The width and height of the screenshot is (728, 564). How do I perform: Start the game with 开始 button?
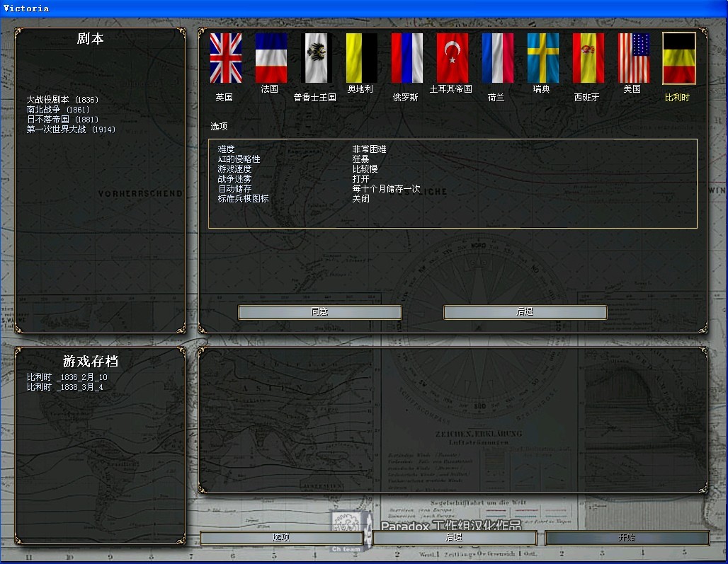627,538
